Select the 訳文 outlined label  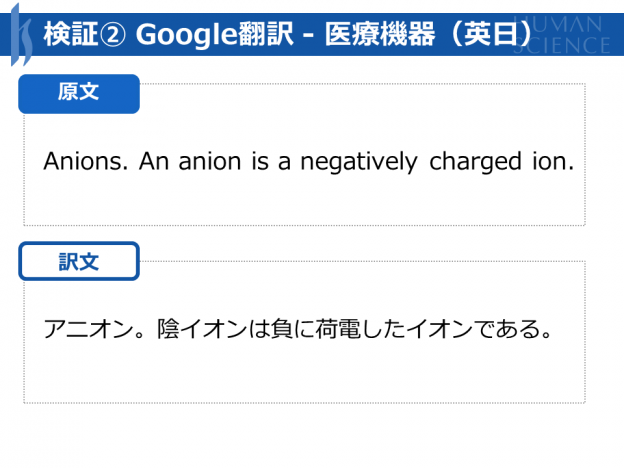79,261
